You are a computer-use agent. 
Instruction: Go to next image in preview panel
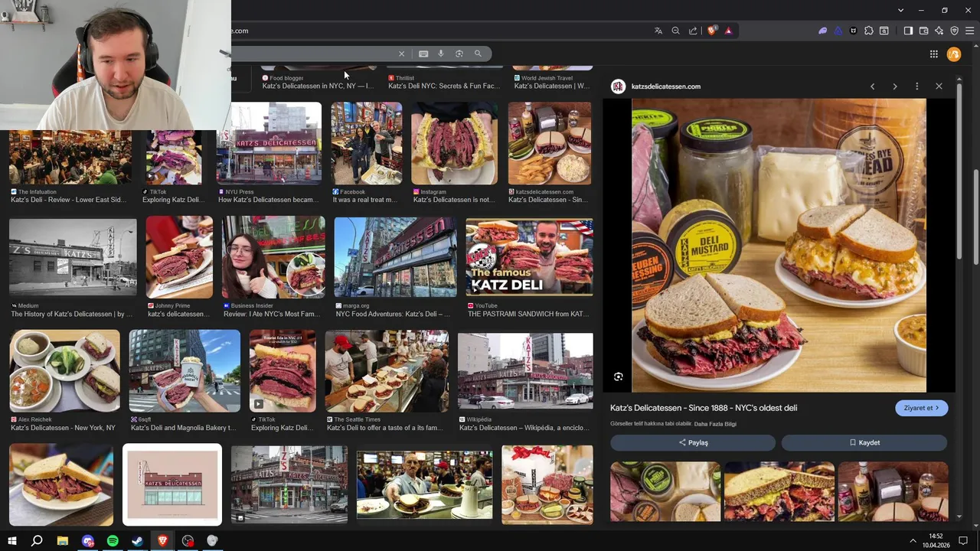(x=894, y=86)
